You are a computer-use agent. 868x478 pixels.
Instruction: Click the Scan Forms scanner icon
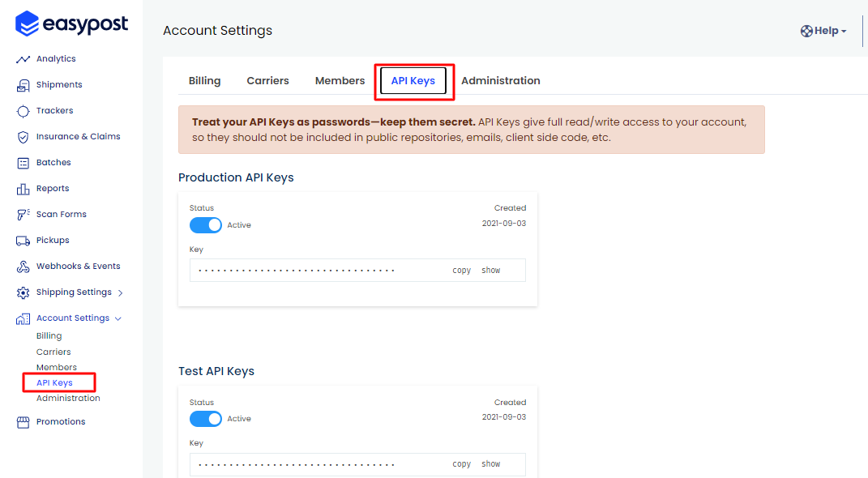coord(23,215)
